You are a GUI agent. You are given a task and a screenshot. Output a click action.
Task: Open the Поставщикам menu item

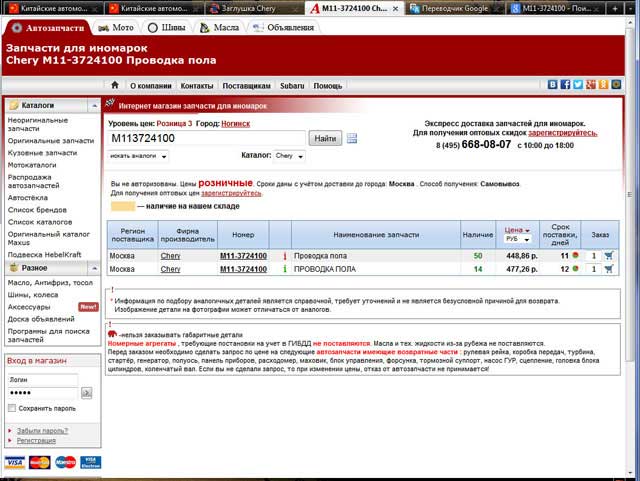pos(246,86)
